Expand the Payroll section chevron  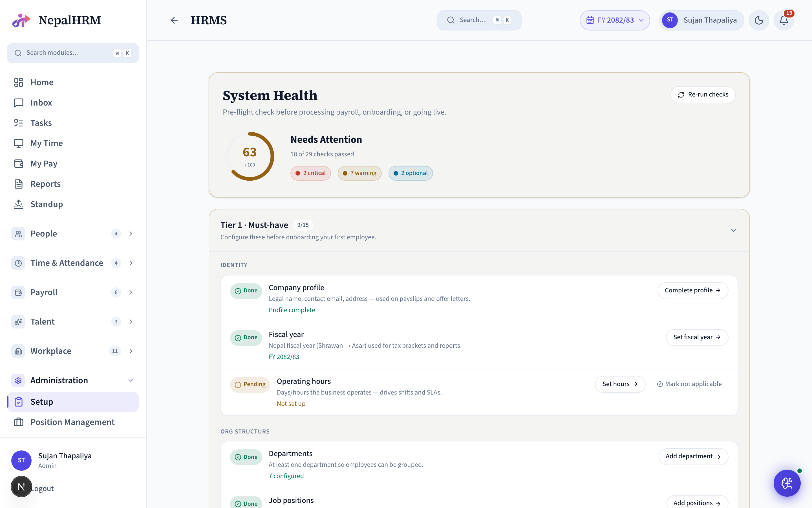coord(131,292)
